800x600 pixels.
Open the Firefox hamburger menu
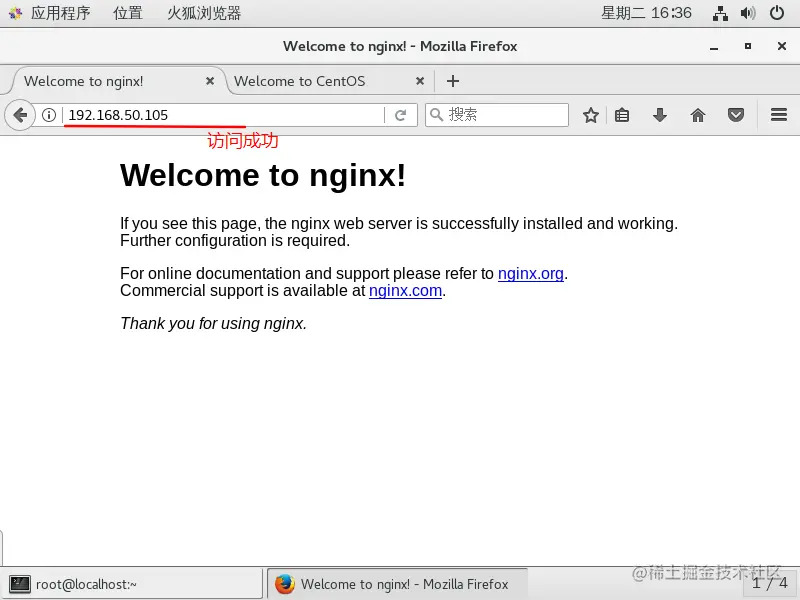tap(779, 115)
